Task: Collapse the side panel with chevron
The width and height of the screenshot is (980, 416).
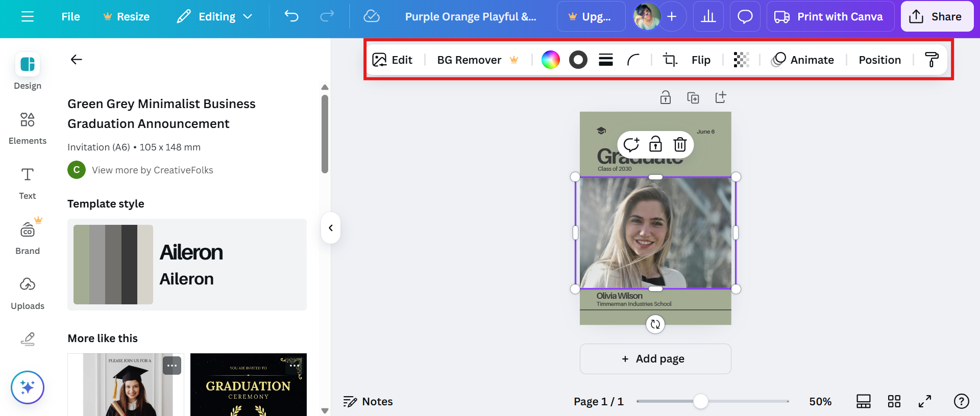Action: [x=331, y=228]
